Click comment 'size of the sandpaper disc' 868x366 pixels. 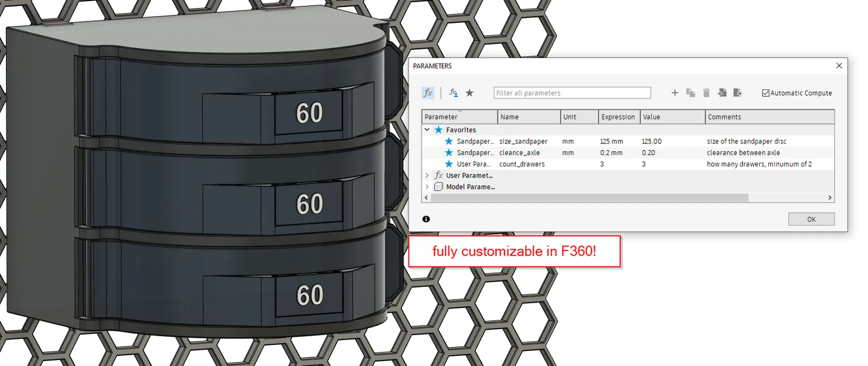pos(746,141)
